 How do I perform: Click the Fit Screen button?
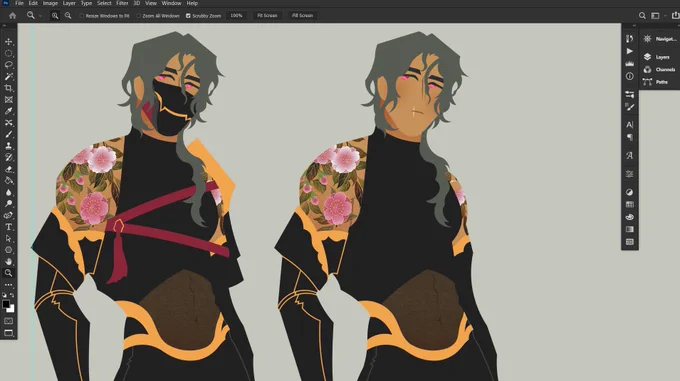point(267,16)
